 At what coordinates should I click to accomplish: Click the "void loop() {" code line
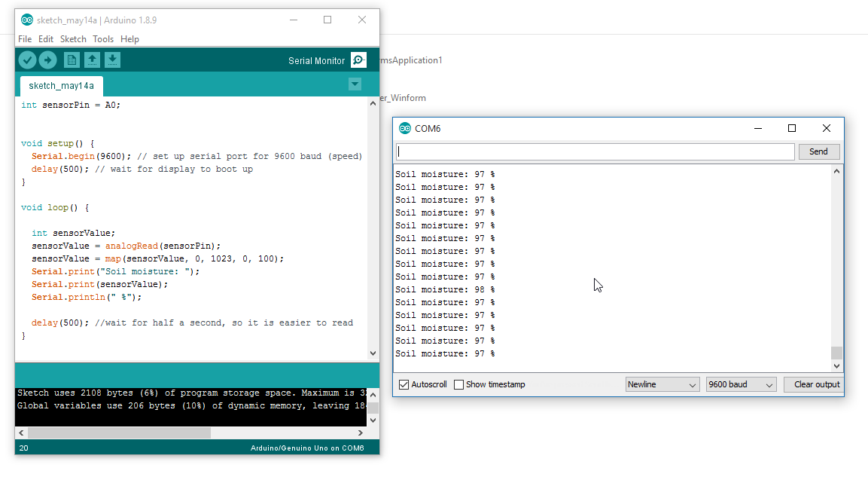click(x=55, y=208)
